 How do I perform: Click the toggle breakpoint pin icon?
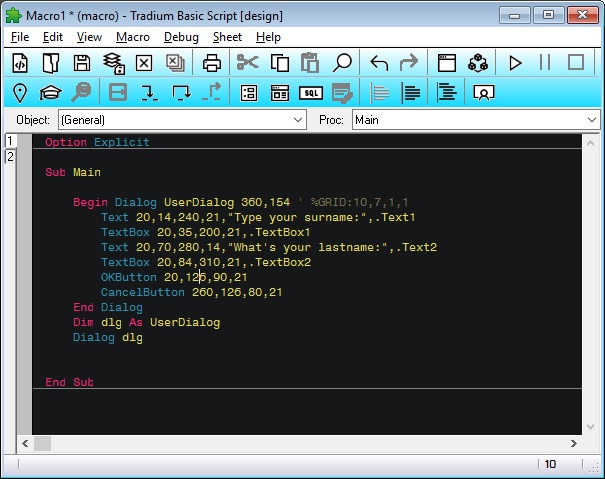[x=20, y=92]
